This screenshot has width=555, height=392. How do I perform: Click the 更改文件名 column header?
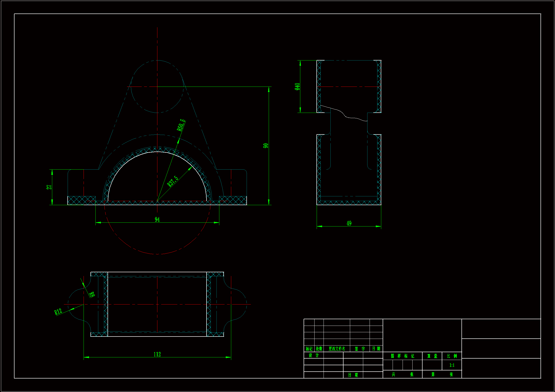tap(337, 349)
